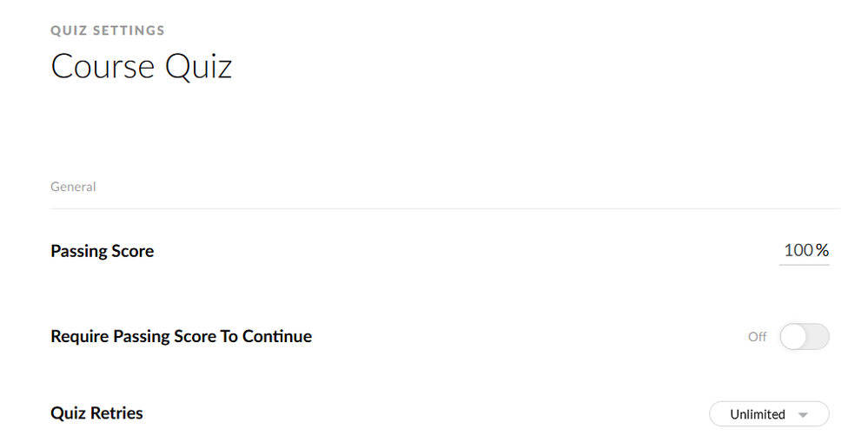
Task: Click the Off label beside the switch
Action: pos(758,337)
